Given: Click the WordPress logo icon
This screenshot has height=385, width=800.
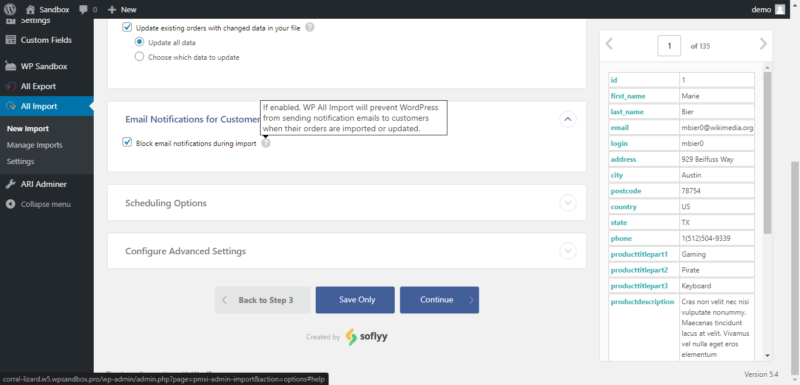Looking at the screenshot, I should click(10, 9).
